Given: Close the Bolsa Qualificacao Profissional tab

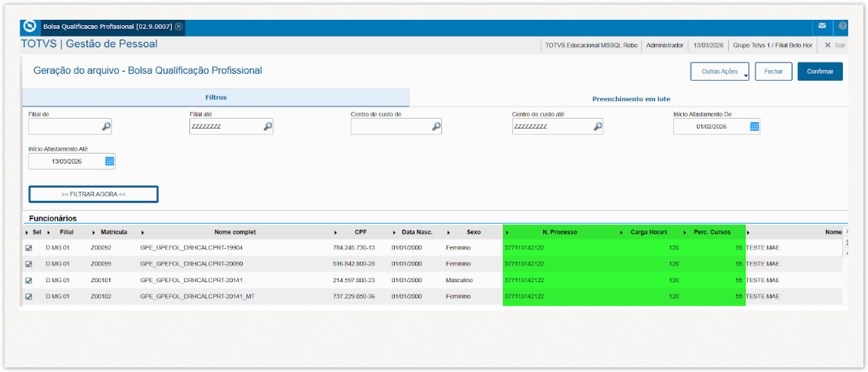Looking at the screenshot, I should tap(178, 27).
